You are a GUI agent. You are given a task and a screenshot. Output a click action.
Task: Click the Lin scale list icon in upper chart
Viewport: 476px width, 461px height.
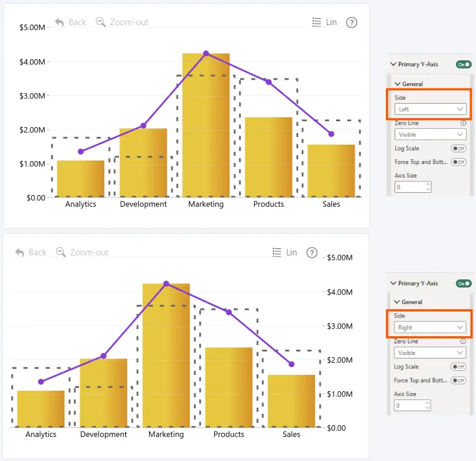pos(317,22)
